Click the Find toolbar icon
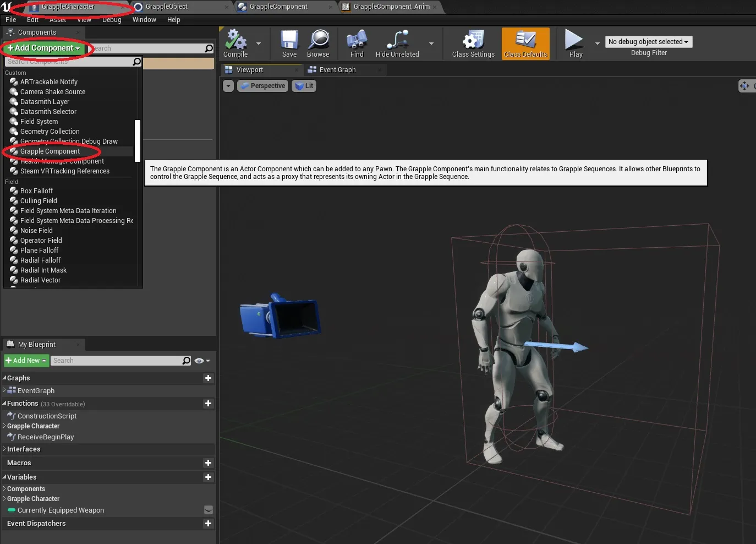The image size is (756, 544). pos(357,43)
